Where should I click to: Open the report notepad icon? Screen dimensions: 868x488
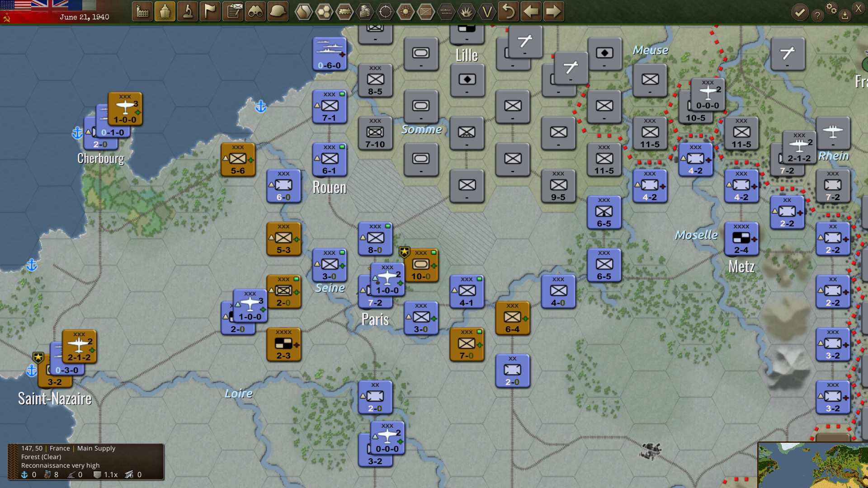click(x=234, y=11)
